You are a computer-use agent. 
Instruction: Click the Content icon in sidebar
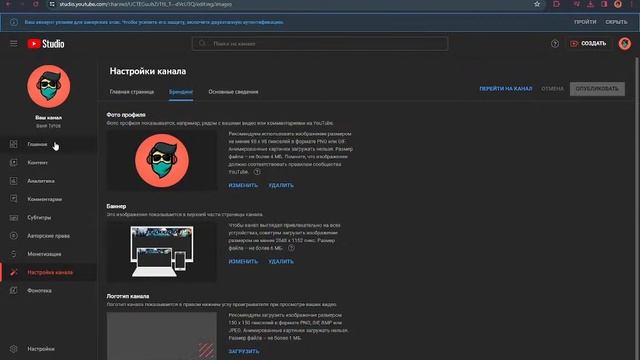(13, 162)
